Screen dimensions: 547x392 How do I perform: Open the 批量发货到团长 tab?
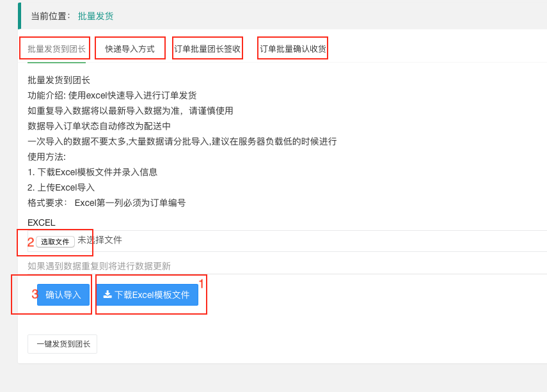pos(56,49)
